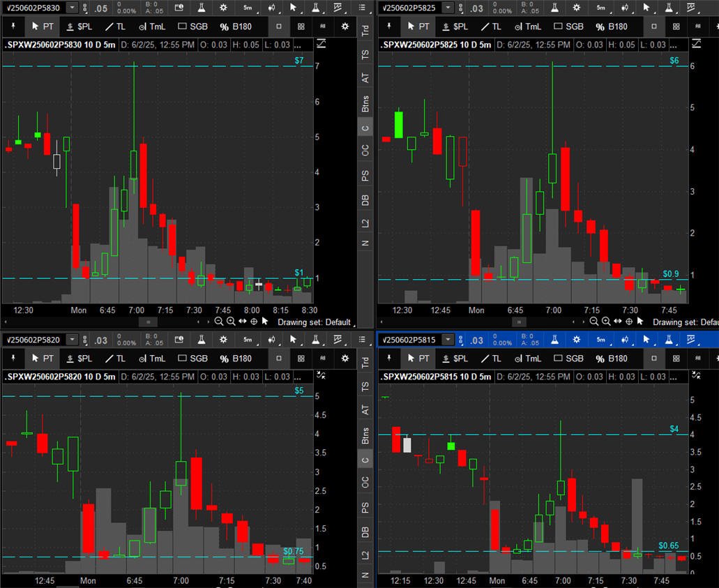Select the PT pointer tool in P5815 toolbar

[x=418, y=359]
